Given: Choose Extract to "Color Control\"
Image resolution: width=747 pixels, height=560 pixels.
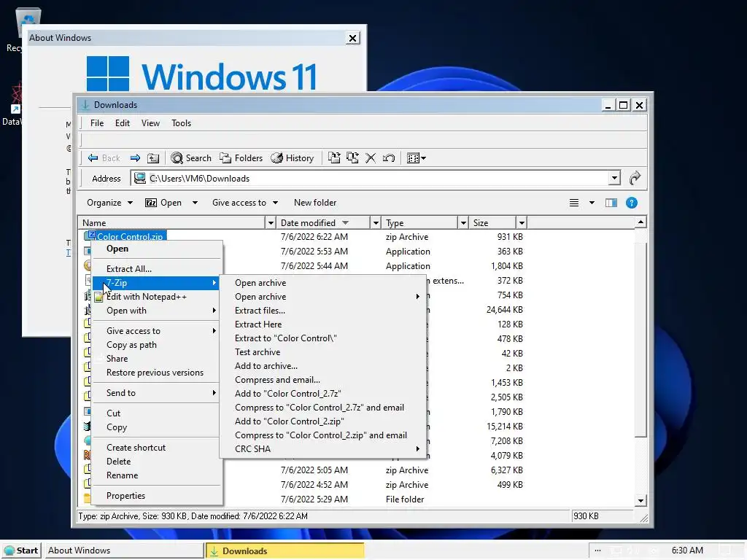Looking at the screenshot, I should (322, 338).
